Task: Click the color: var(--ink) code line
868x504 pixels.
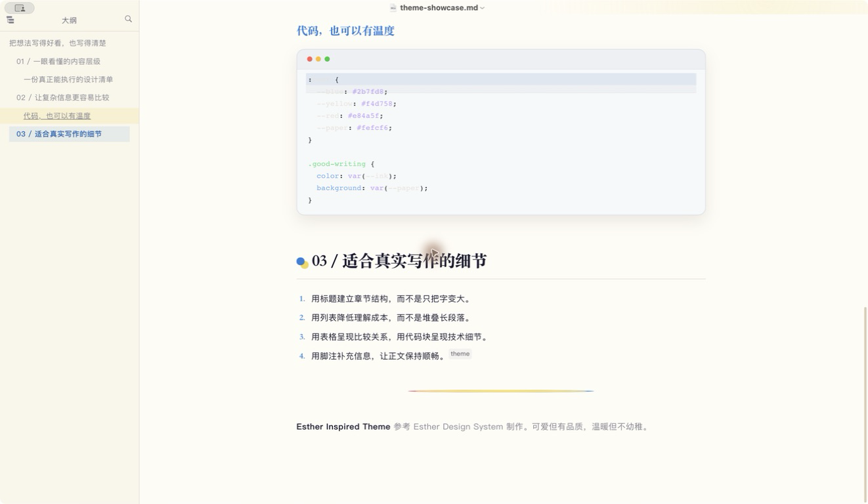Action: pyautogui.click(x=357, y=176)
